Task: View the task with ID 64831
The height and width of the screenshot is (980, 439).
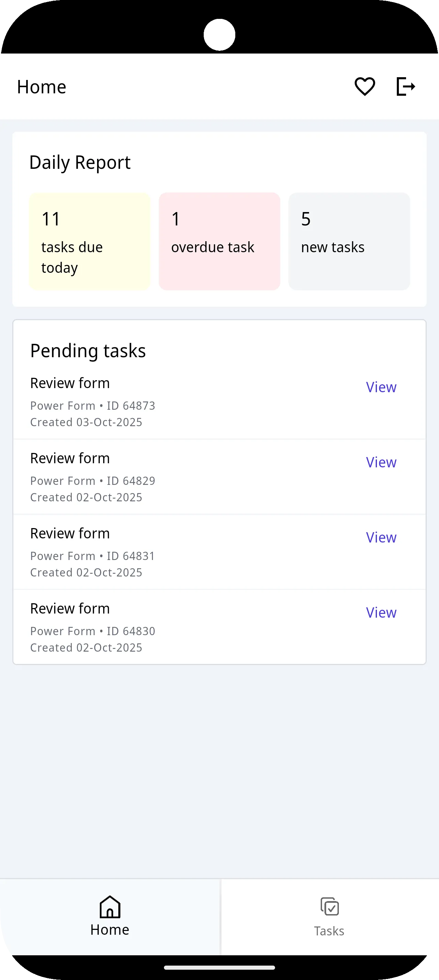Action: pyautogui.click(x=381, y=537)
